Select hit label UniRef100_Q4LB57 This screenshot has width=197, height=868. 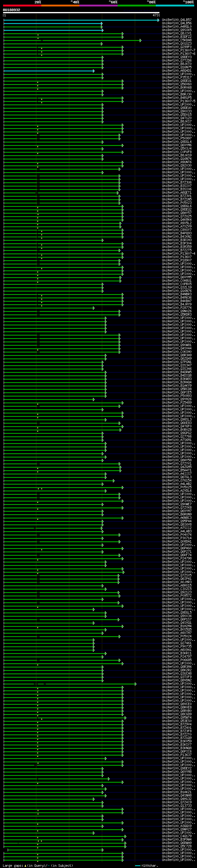(x=177, y=20)
